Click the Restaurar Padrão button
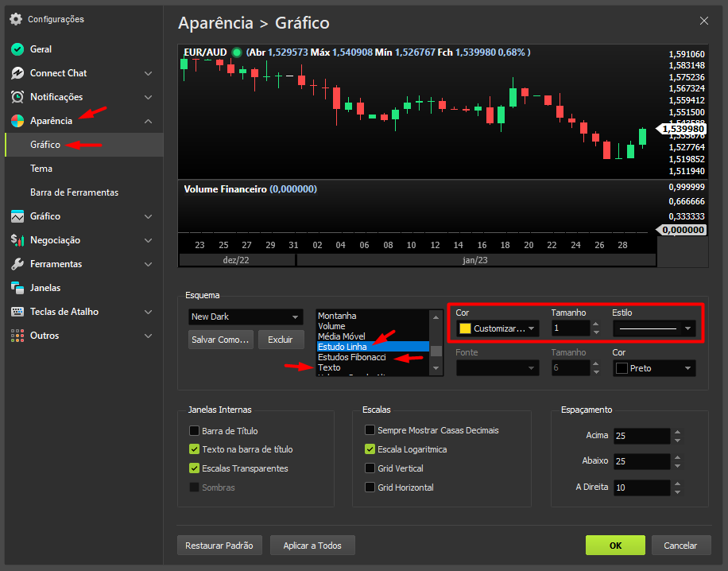Screen dimensions: 728x571 click(219, 546)
